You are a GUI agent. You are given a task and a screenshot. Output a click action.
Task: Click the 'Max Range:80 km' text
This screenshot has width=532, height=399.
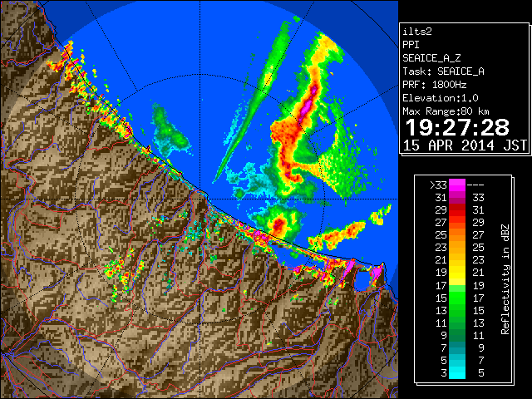446,111
